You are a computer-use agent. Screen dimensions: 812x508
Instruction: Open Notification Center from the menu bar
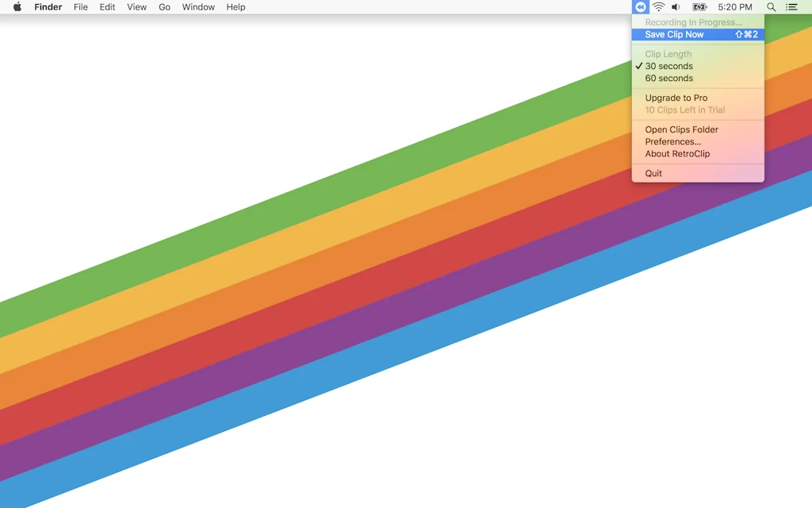790,7
